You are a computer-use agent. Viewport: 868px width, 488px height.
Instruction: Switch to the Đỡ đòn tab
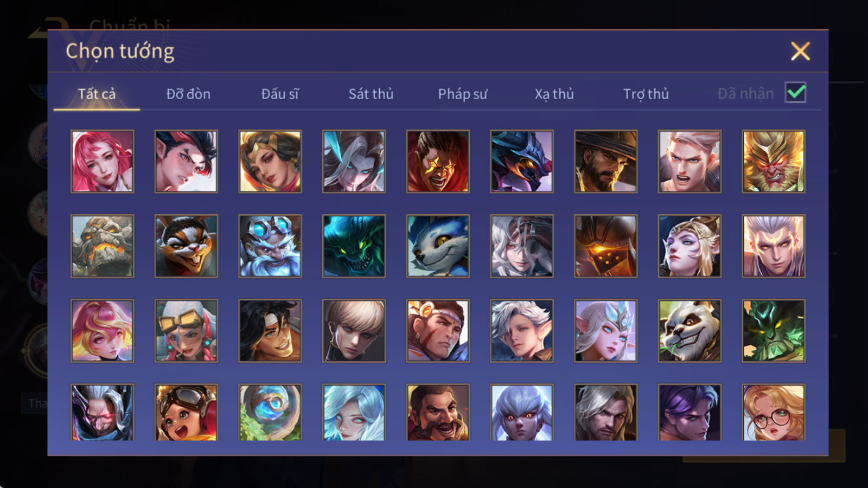click(188, 94)
